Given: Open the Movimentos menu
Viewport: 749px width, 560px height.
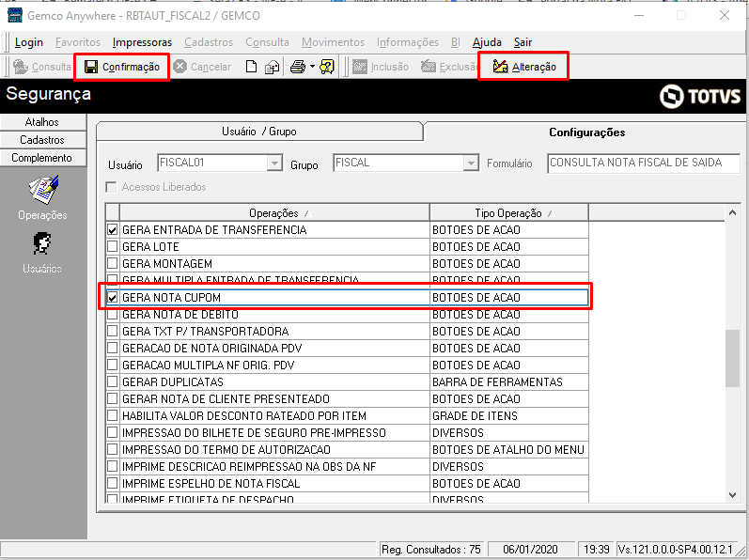Looking at the screenshot, I should click(x=333, y=42).
